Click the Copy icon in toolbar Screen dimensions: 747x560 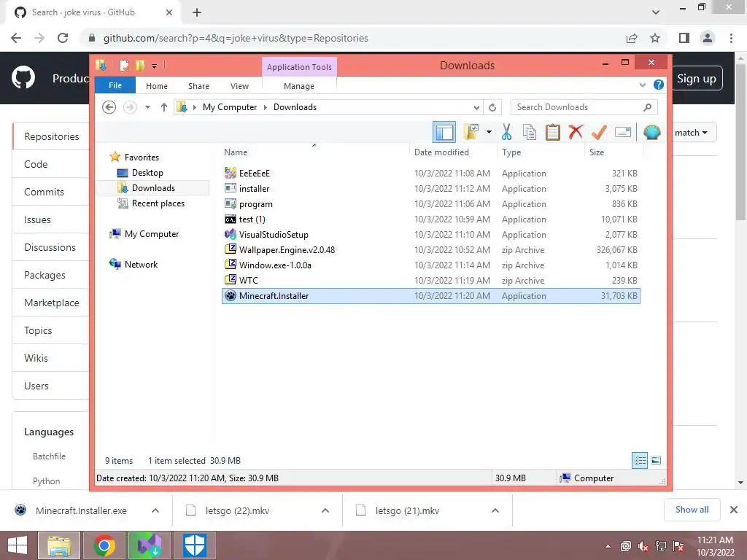click(530, 132)
